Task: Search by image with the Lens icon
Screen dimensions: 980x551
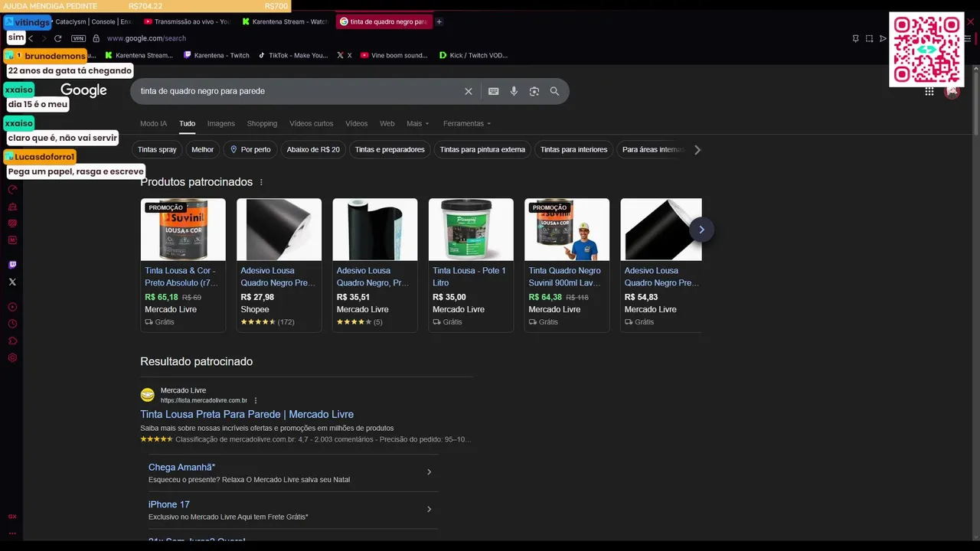Action: pyautogui.click(x=534, y=91)
